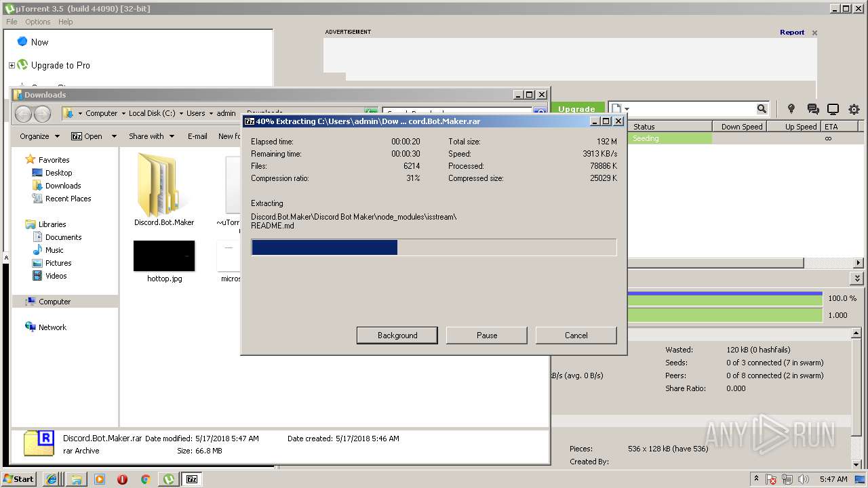Open Music library in sidebar
The image size is (868, 488).
click(54, 250)
